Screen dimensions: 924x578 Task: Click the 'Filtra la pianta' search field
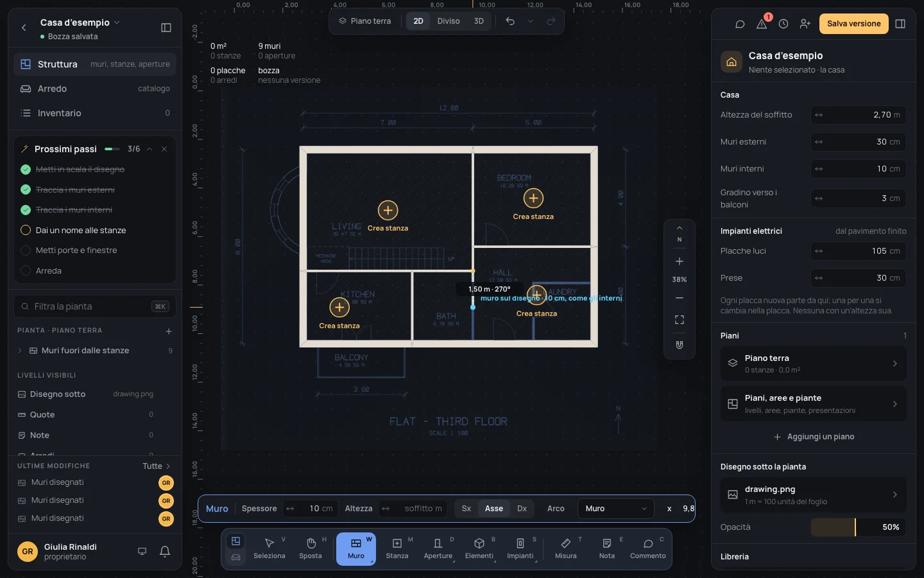coord(95,306)
